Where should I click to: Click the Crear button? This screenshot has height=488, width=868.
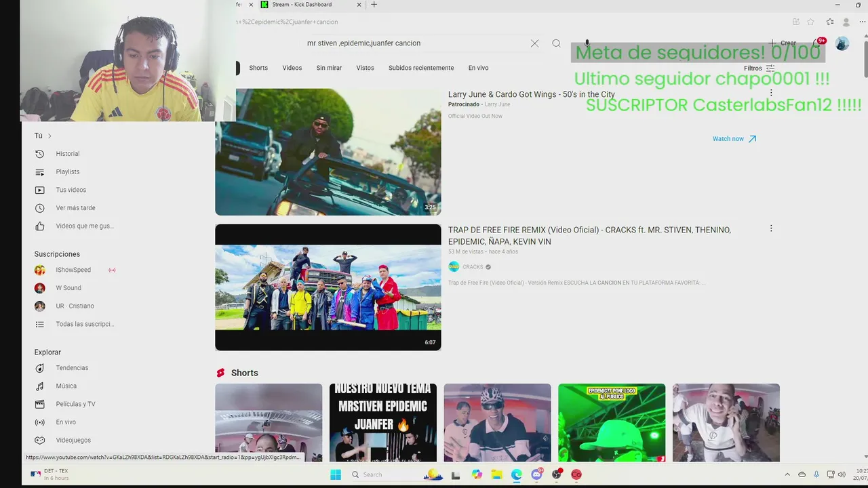783,43
